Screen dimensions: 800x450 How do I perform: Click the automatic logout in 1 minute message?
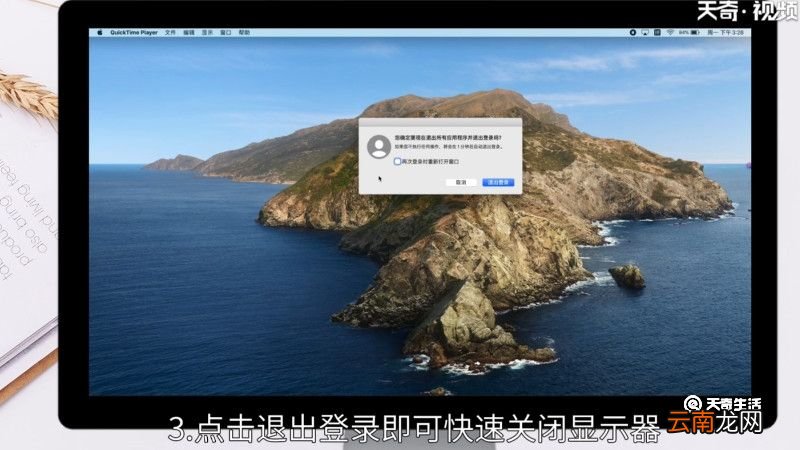[449, 146]
